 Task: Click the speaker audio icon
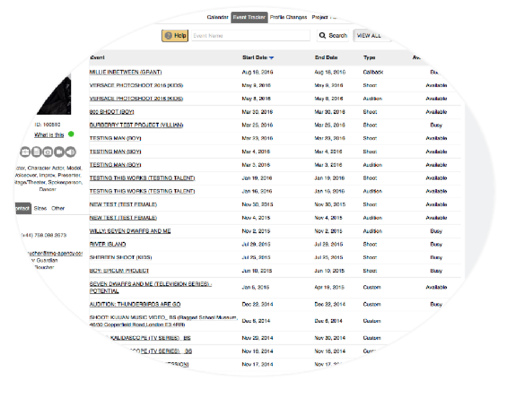pyautogui.click(x=70, y=152)
